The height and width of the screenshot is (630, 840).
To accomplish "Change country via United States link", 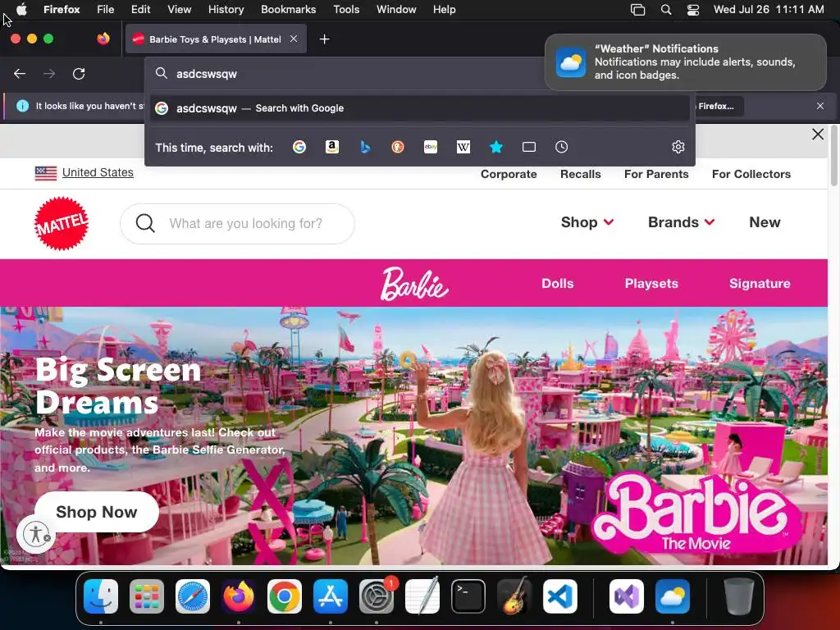I will (98, 172).
